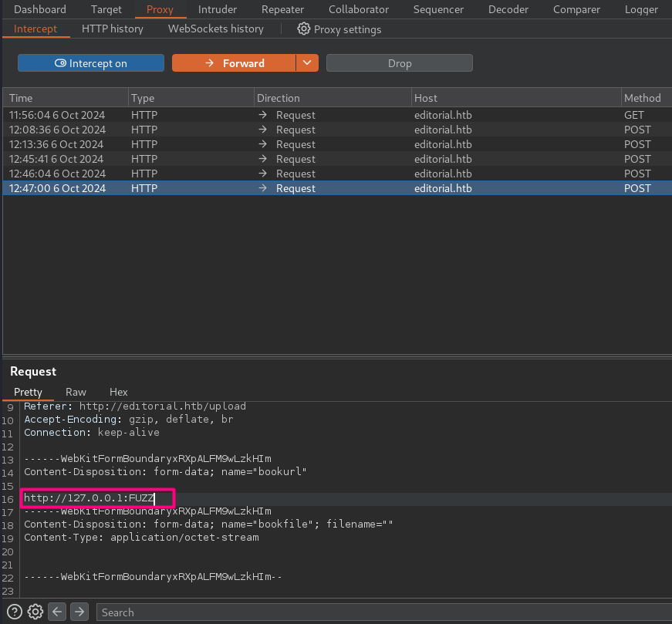The height and width of the screenshot is (624, 672).
Task: Click the name="bookfile" Content-Disposition line
Action: 208,524
